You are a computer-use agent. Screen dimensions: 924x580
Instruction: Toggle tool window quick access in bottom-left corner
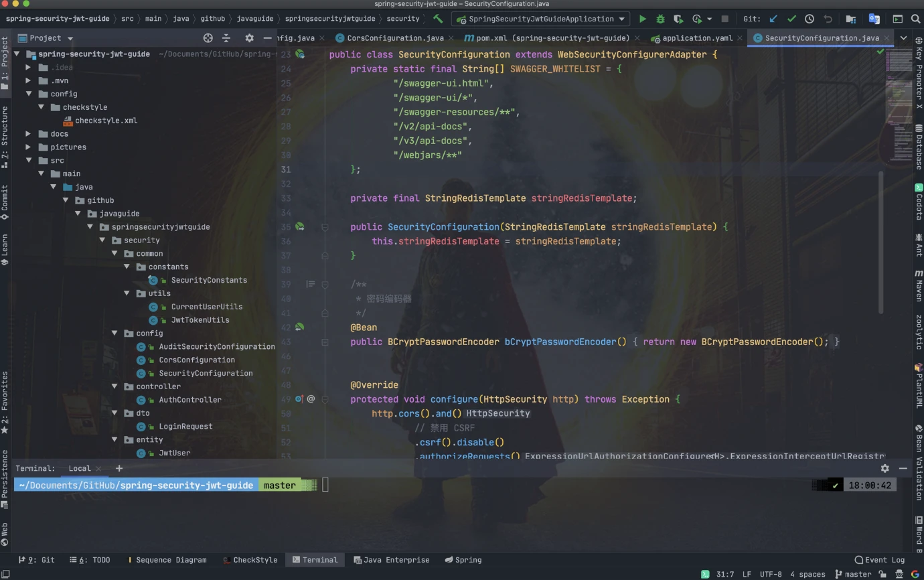[x=5, y=574]
